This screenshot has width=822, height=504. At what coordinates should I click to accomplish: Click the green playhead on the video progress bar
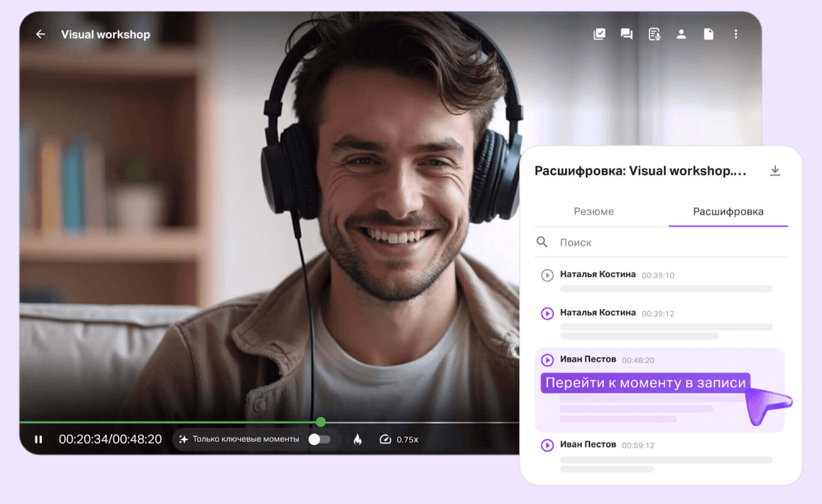click(x=321, y=422)
